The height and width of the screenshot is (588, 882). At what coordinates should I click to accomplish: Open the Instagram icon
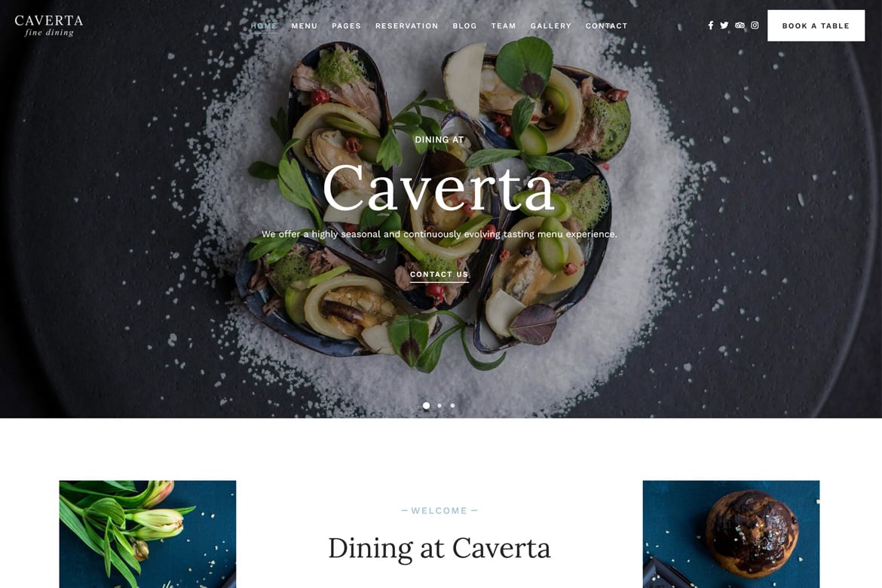pos(755,26)
